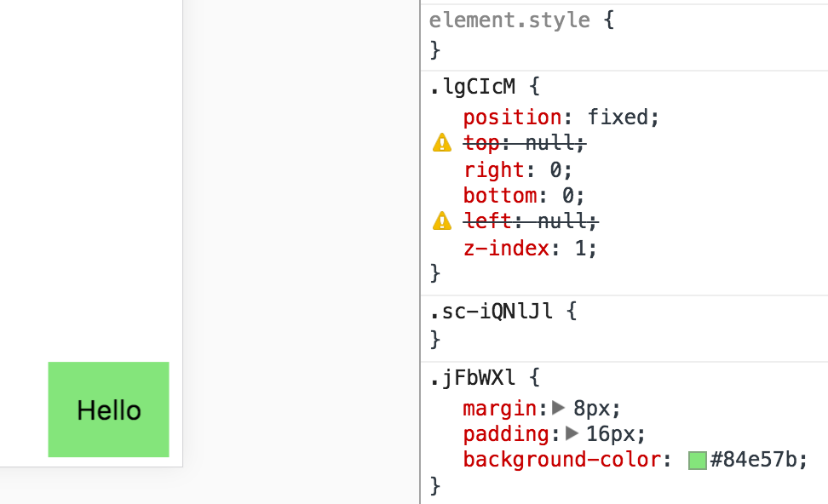Edit the #84e57b hex value

click(754, 460)
